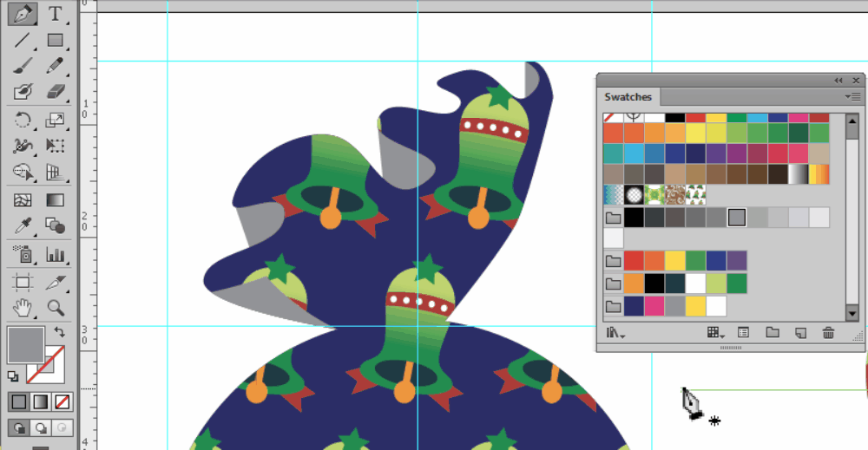Click the Swatches panel bottom resize gripper

coord(731,348)
